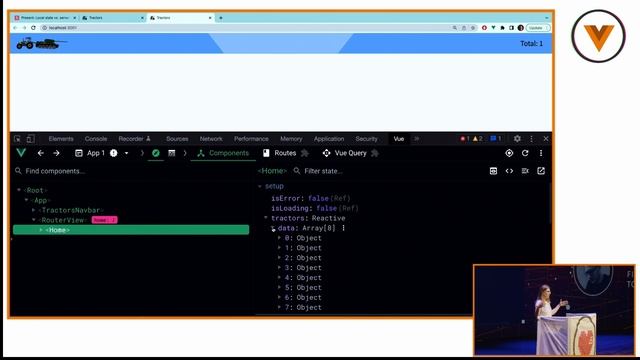Expand array item 0: Object

(279, 238)
